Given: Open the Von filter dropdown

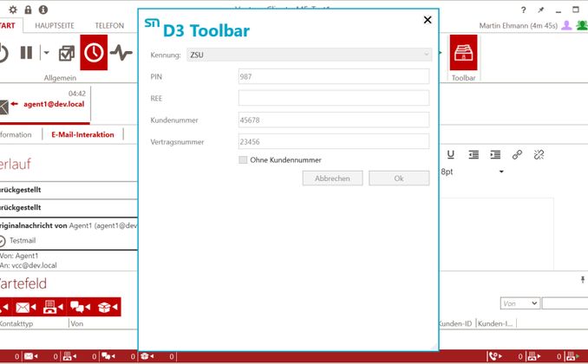Looking at the screenshot, I should coord(519,303).
